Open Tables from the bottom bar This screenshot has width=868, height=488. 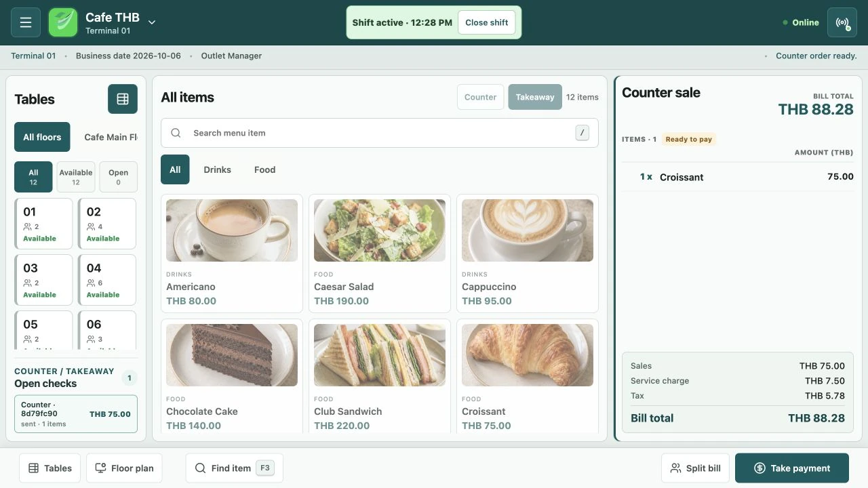(50, 468)
